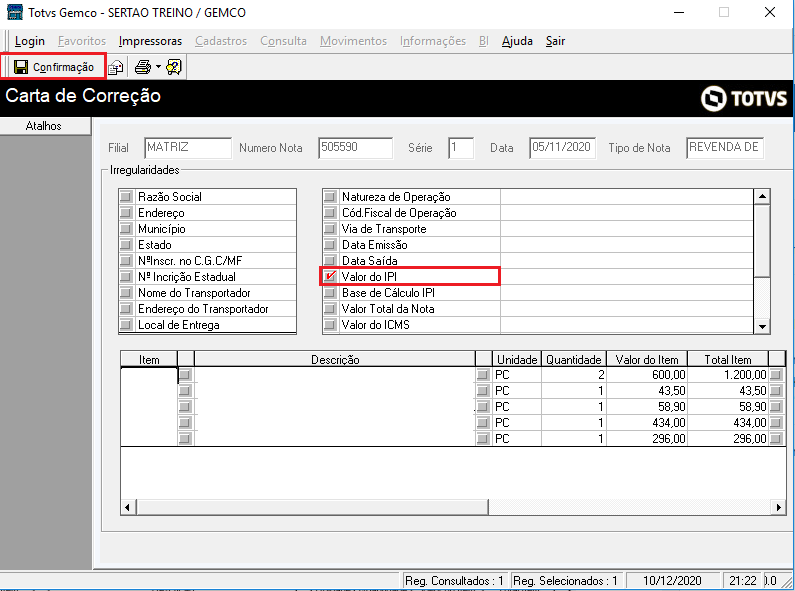Viewport: 795px width, 591px height.
Task: Click the Numero Nota field 505590
Action: coord(355,147)
